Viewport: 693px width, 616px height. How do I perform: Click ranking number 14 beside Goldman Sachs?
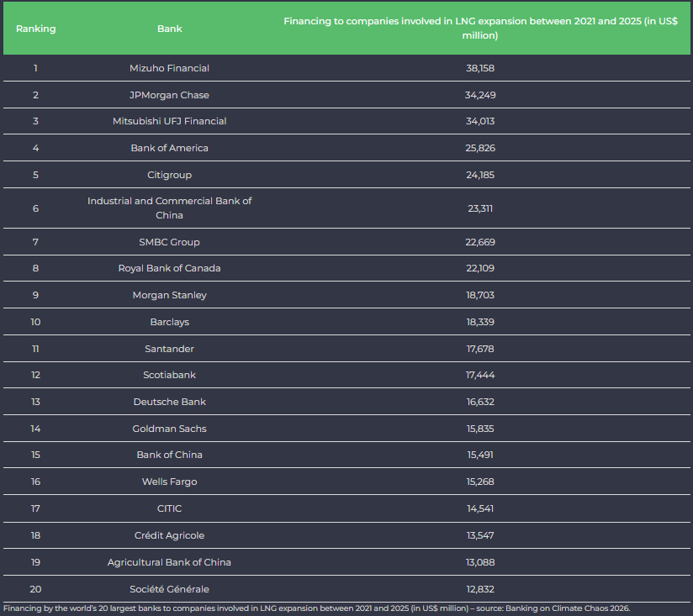click(36, 429)
